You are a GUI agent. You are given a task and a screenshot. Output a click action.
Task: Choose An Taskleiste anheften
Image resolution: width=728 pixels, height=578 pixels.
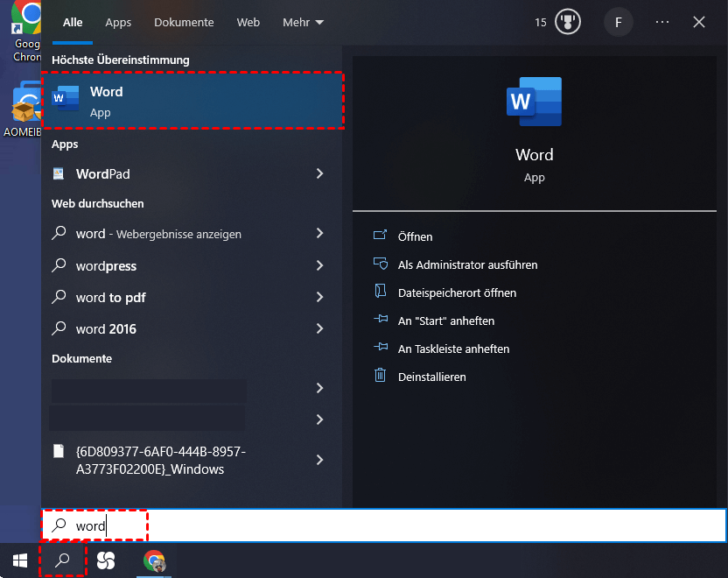pyautogui.click(x=453, y=349)
